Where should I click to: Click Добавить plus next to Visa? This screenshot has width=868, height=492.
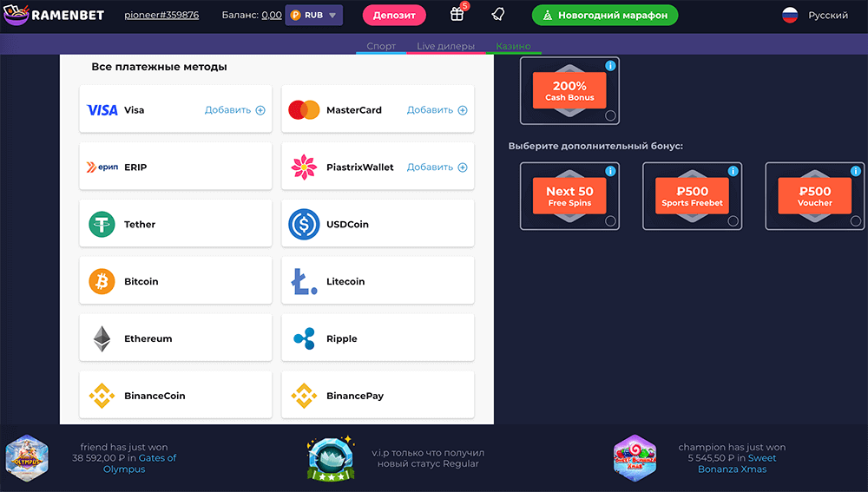235,110
